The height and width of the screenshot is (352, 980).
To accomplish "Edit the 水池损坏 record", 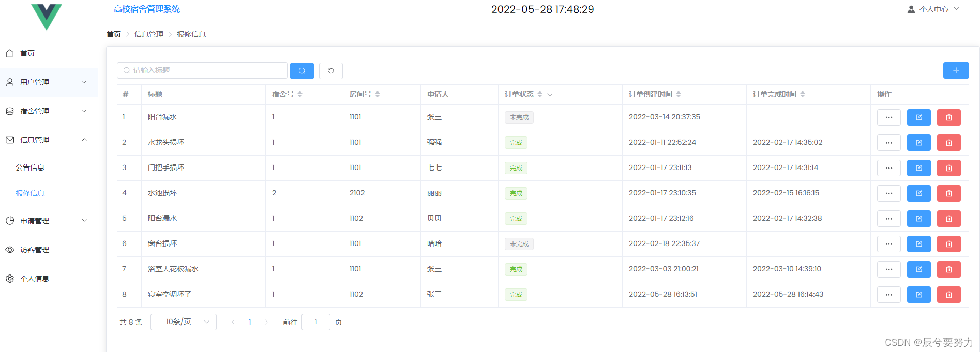I will [x=919, y=193].
